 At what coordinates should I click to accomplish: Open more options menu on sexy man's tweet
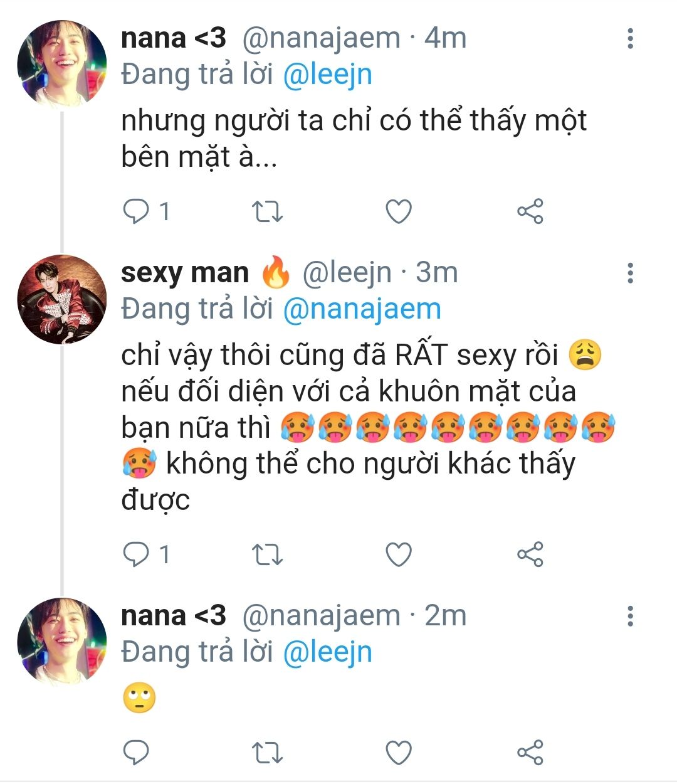[630, 273]
